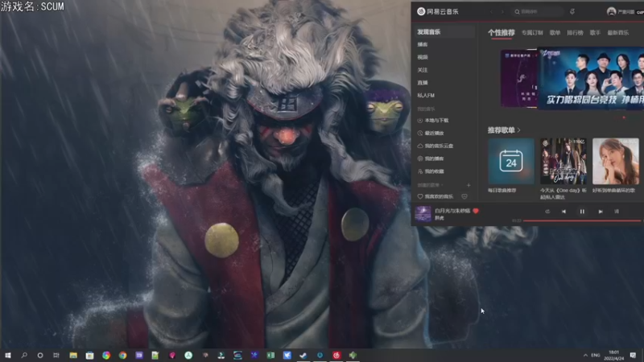Unlike the current song with red heart
Image resolution: width=644 pixels, height=362 pixels.
(476, 211)
